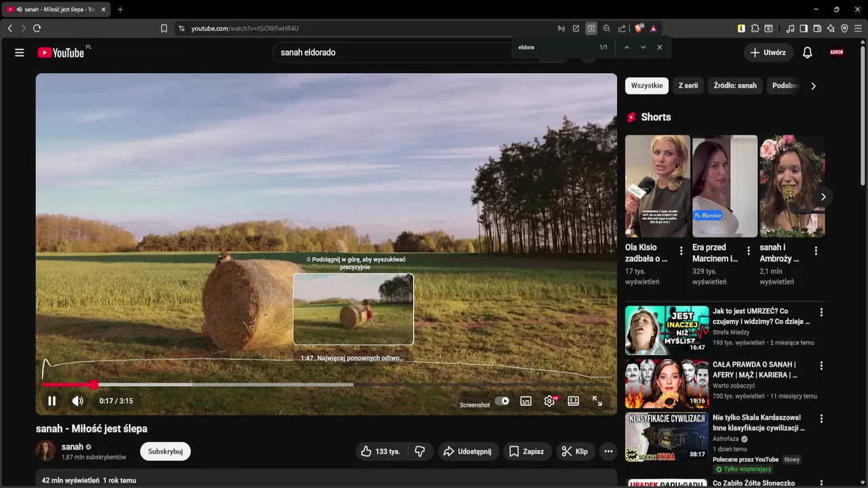Open the ADRON account avatar menu
The width and height of the screenshot is (868, 488).
click(x=837, y=52)
